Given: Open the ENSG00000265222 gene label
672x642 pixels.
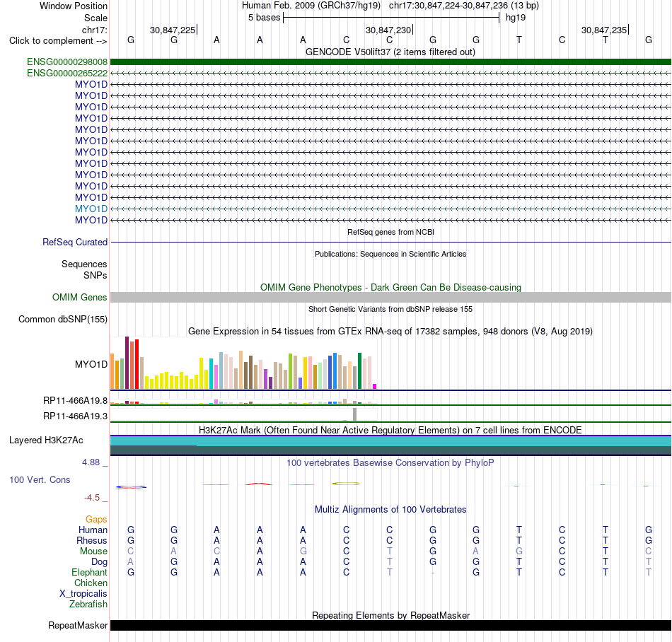Looking at the screenshot, I should pos(67,74).
